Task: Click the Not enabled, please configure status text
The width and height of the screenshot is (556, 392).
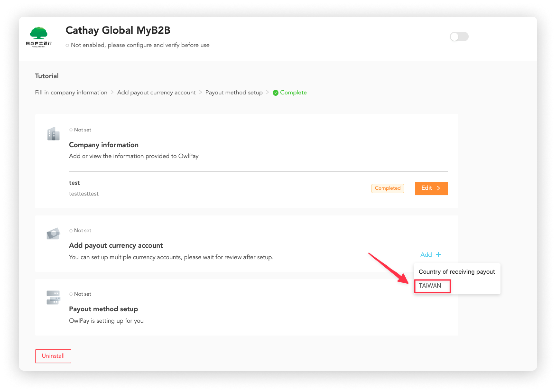Action: click(x=140, y=45)
